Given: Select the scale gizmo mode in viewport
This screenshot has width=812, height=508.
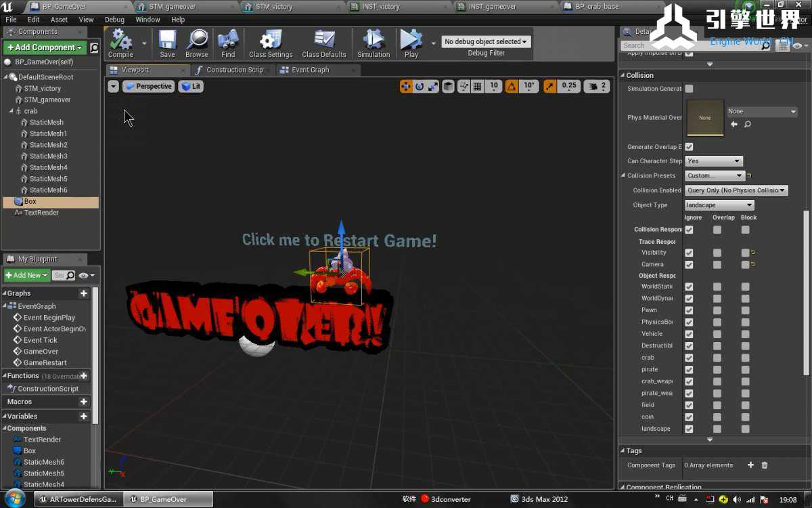Looking at the screenshot, I should click(433, 86).
